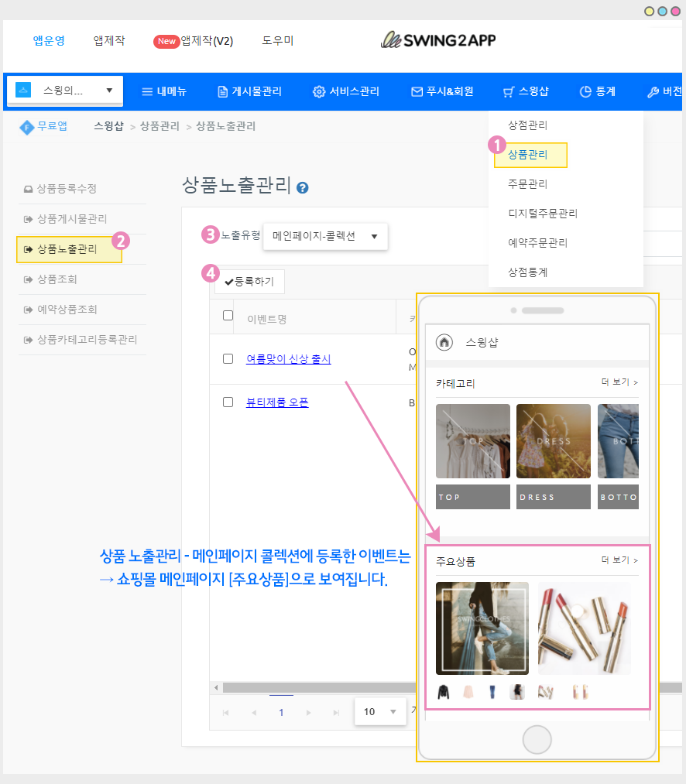The width and height of the screenshot is (686, 784).
Task: Click the 등록하기 button
Action: tap(250, 282)
